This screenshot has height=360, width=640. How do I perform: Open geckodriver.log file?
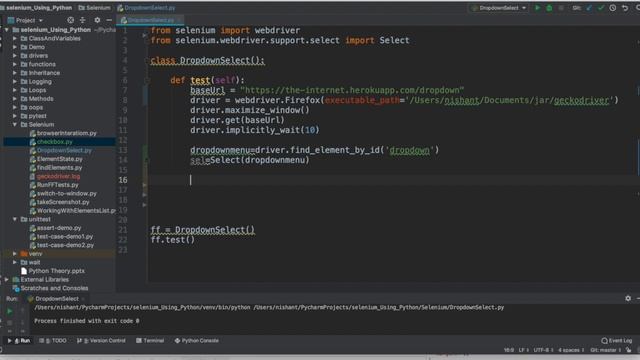(x=58, y=176)
